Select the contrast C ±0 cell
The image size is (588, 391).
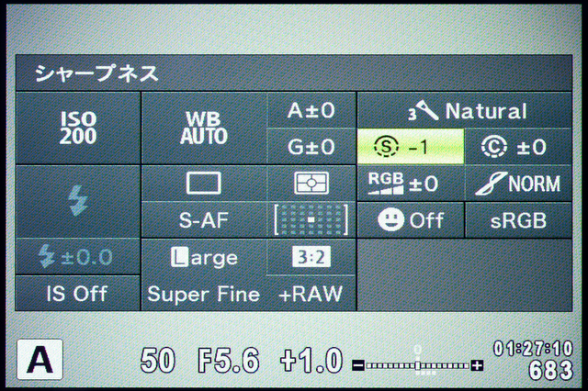tap(518, 147)
